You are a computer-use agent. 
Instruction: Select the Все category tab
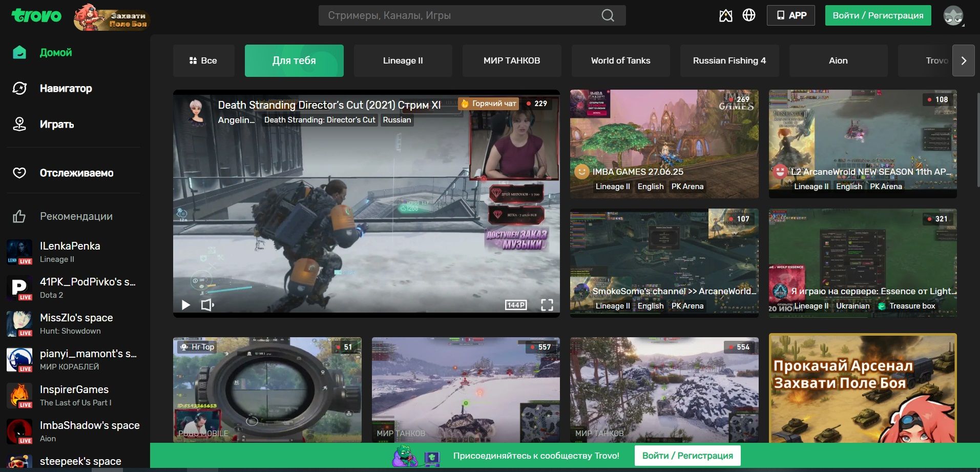(203, 60)
